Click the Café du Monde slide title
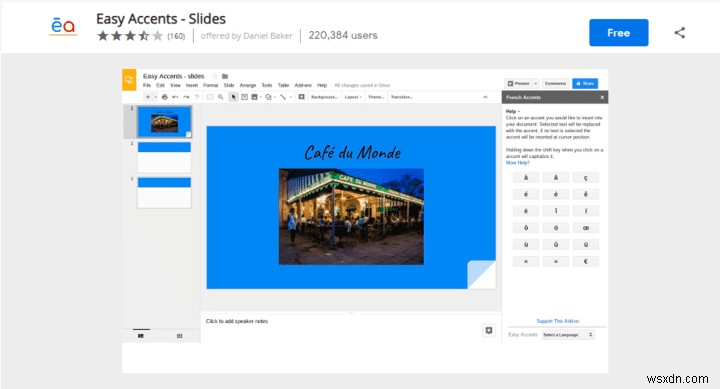720x389 pixels. [353, 152]
